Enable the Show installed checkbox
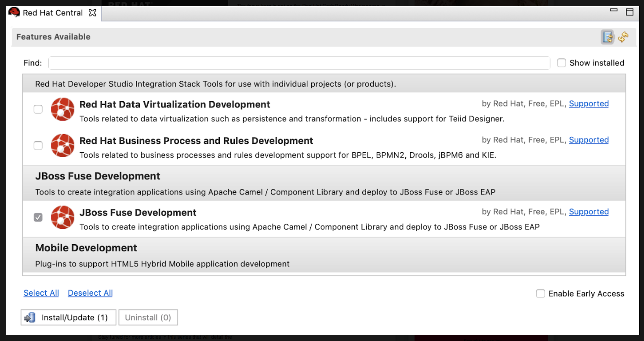This screenshot has height=341, width=644. click(x=561, y=63)
